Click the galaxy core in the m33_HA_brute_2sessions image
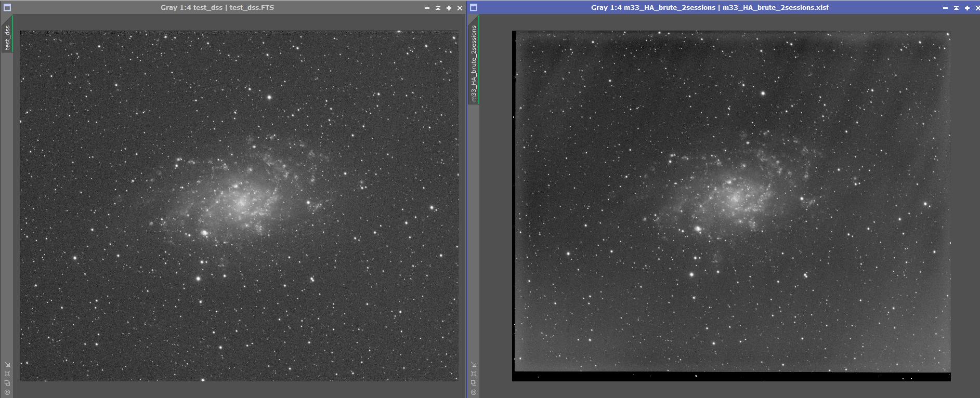 point(735,198)
